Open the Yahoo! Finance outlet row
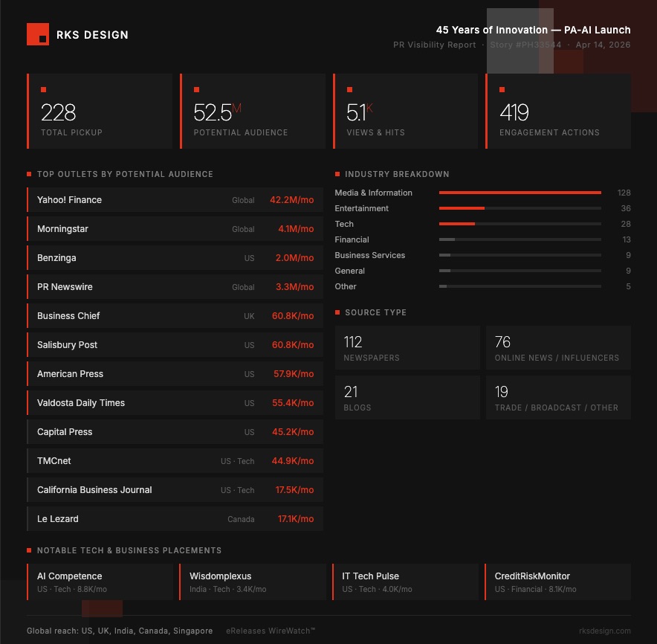 [x=175, y=200]
